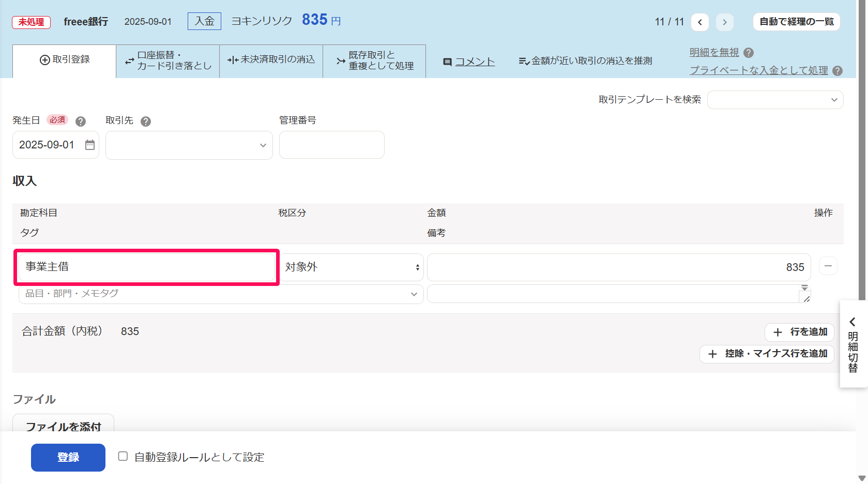The height and width of the screenshot is (484, 868).
Task: Click the freee銀行 account name
Action: tap(86, 22)
